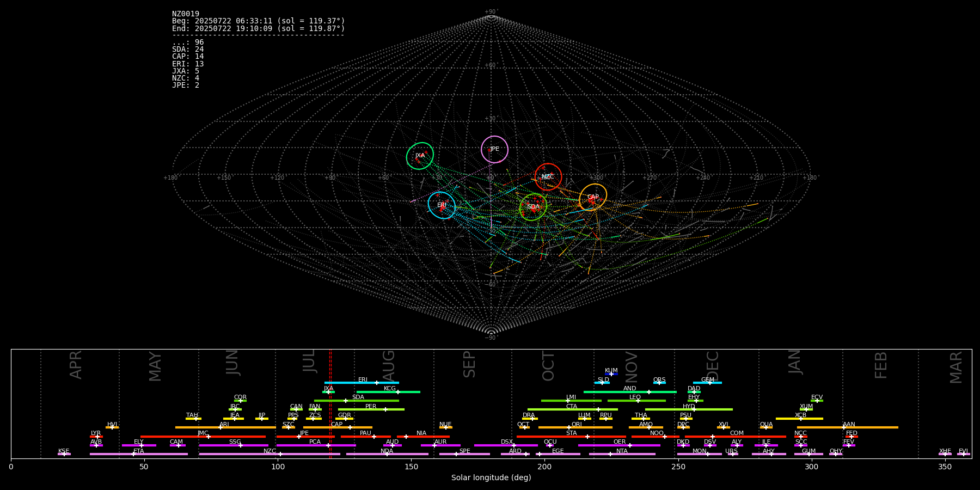Click the End: 20250722 19:10:09 line
This screenshot has width=980, height=490.
259,28
